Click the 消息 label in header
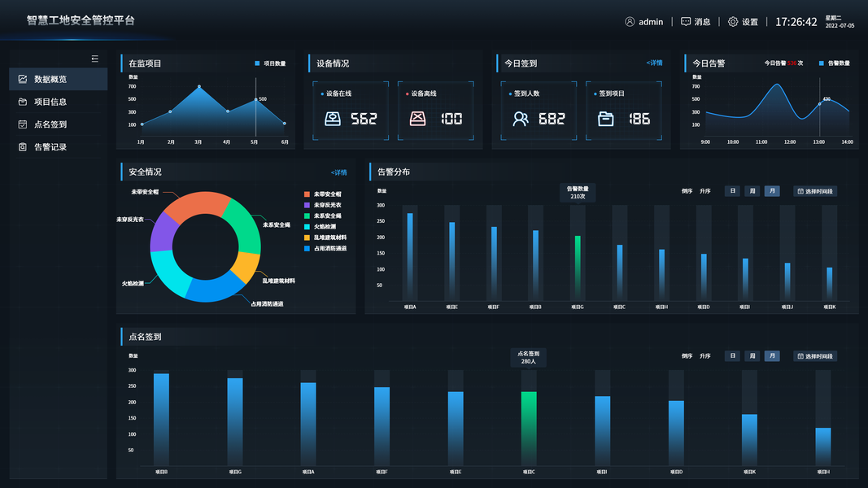Viewport: 868px width, 488px height. click(x=703, y=22)
